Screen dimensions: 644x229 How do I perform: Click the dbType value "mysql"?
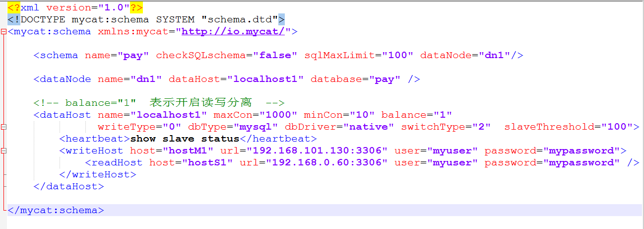256,127
